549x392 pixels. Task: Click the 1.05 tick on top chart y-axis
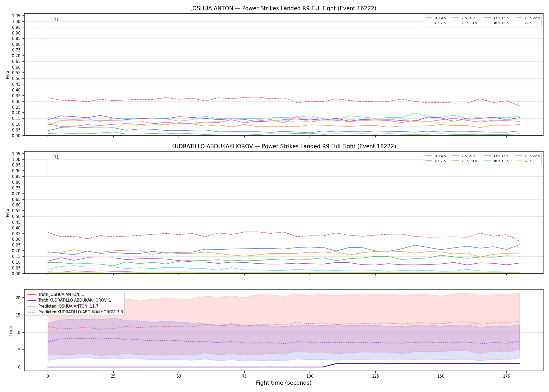click(16, 16)
